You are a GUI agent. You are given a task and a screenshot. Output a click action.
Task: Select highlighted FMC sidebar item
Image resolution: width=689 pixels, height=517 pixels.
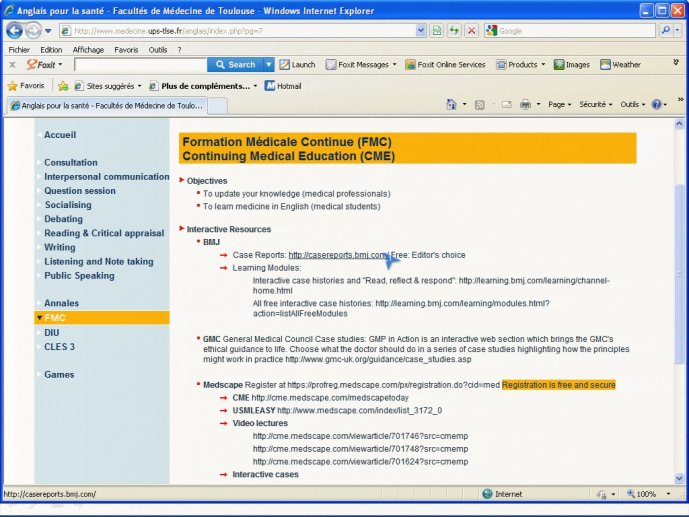pos(102,318)
